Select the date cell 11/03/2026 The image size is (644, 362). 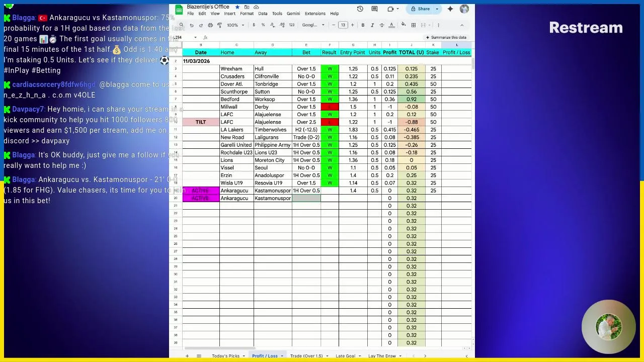point(201,61)
